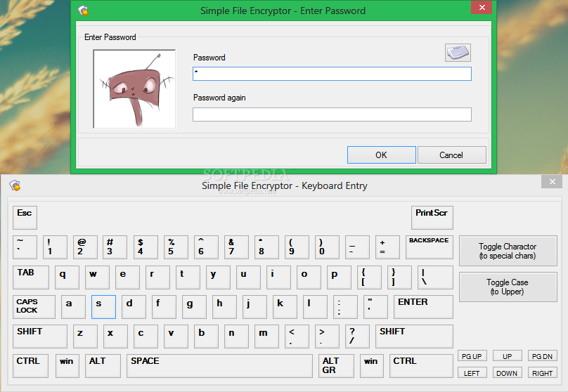Click the robot avatar image

(134, 89)
